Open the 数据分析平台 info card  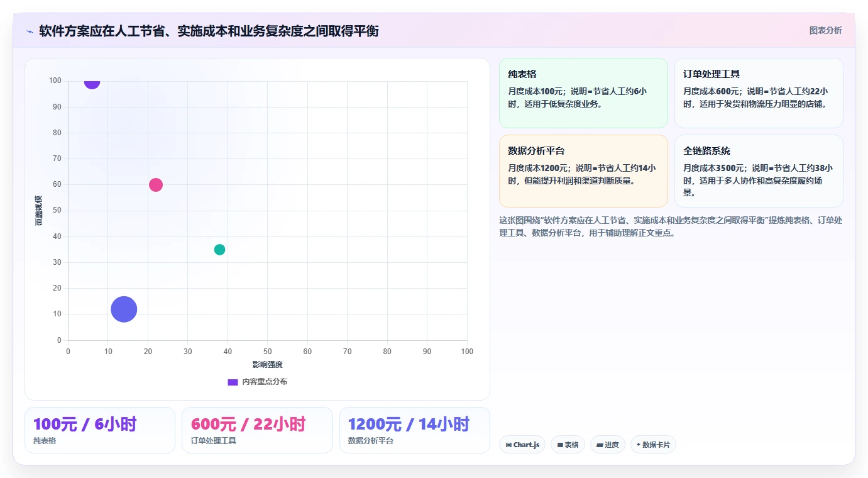click(583, 171)
